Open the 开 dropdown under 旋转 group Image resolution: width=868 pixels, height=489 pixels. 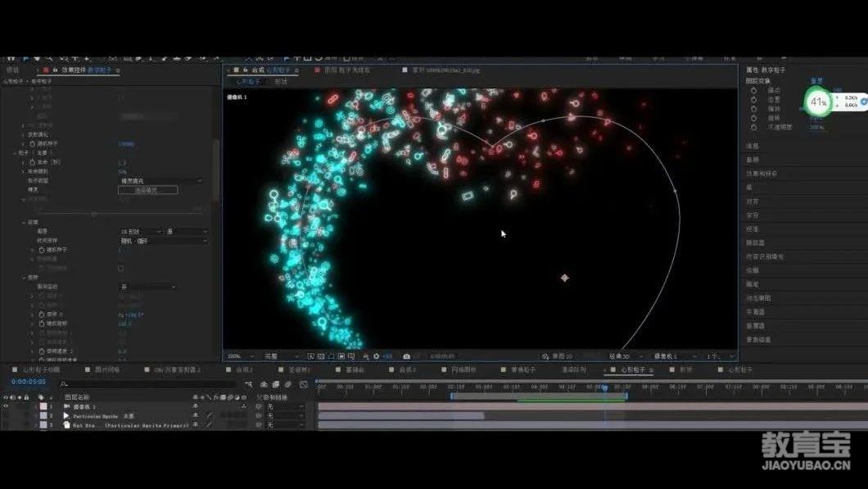(x=147, y=287)
